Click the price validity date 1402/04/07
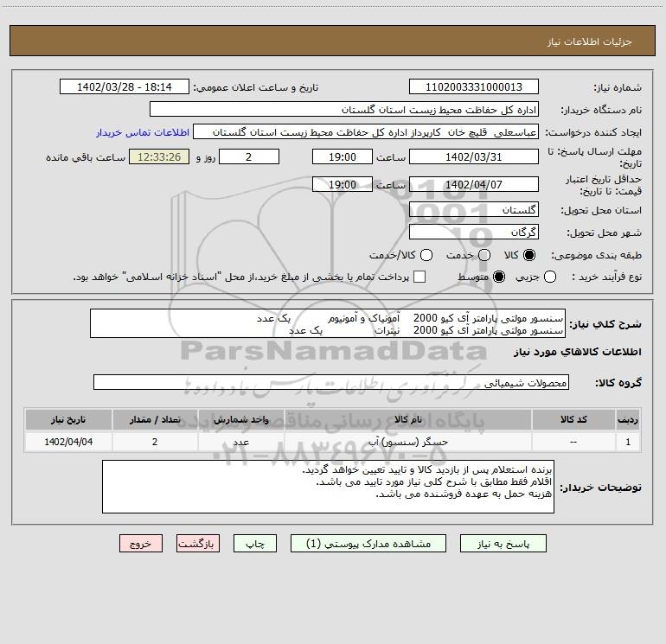 click(474, 184)
